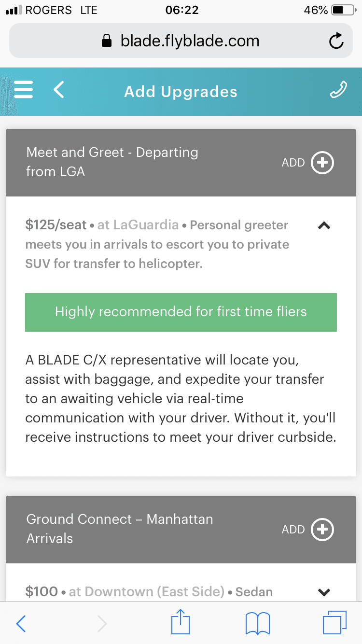
Task: Add Ground Connect upgrade plus icon
Action: click(322, 530)
